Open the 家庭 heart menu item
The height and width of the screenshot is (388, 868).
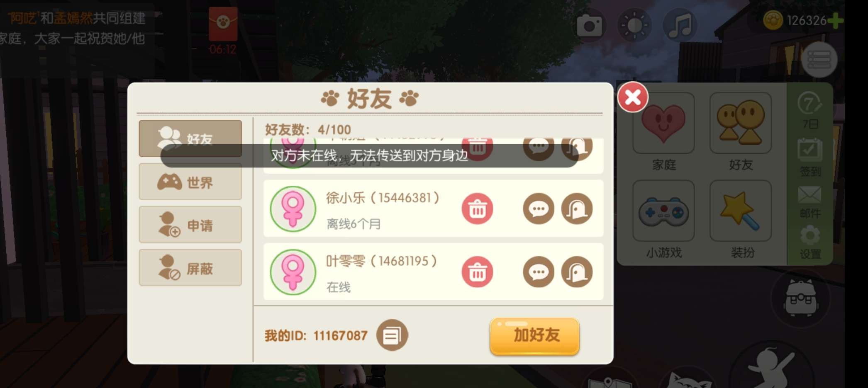click(663, 132)
